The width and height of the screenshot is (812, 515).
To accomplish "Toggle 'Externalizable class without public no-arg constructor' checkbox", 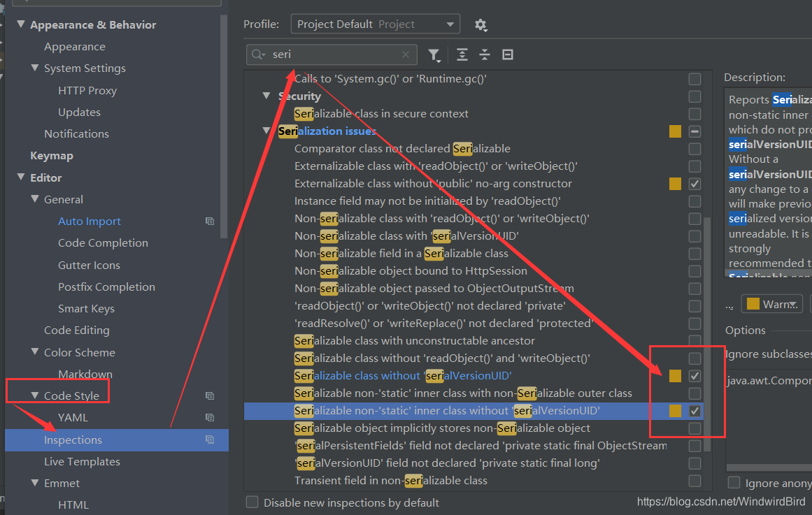I will point(695,184).
